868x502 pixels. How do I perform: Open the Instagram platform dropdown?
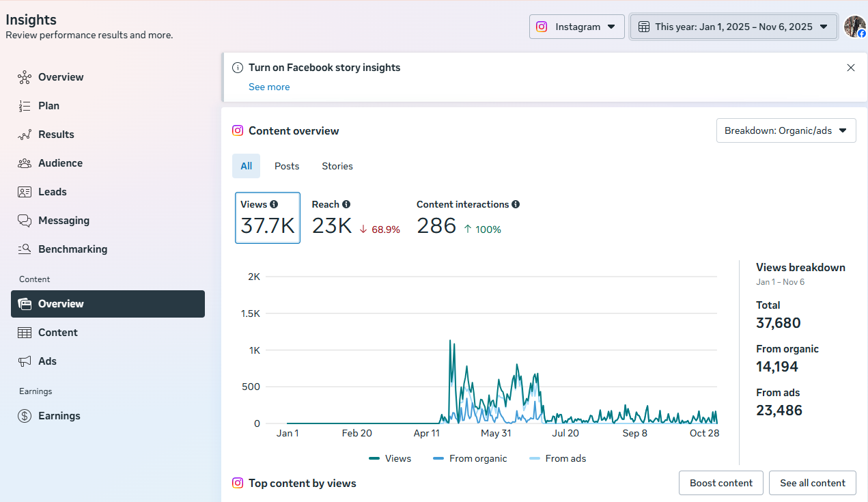coord(576,27)
